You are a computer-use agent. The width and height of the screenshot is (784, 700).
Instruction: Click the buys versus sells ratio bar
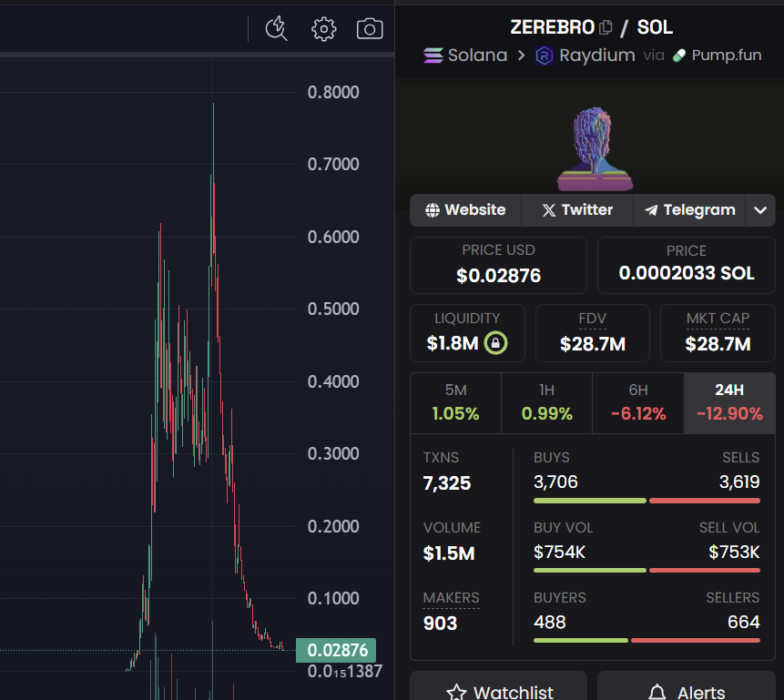(647, 501)
